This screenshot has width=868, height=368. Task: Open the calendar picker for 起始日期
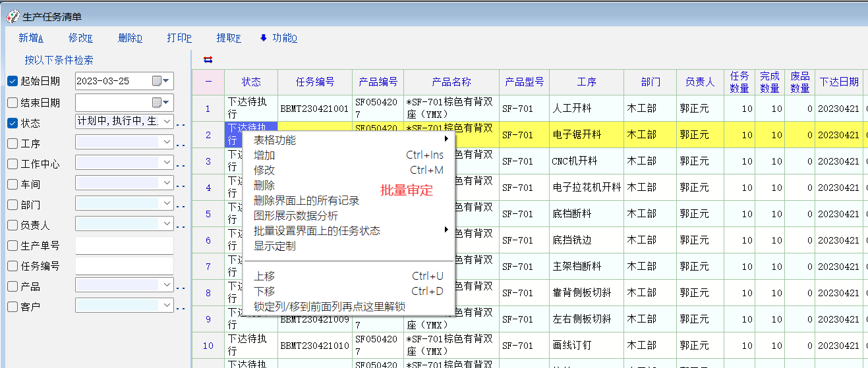pyautogui.click(x=160, y=81)
